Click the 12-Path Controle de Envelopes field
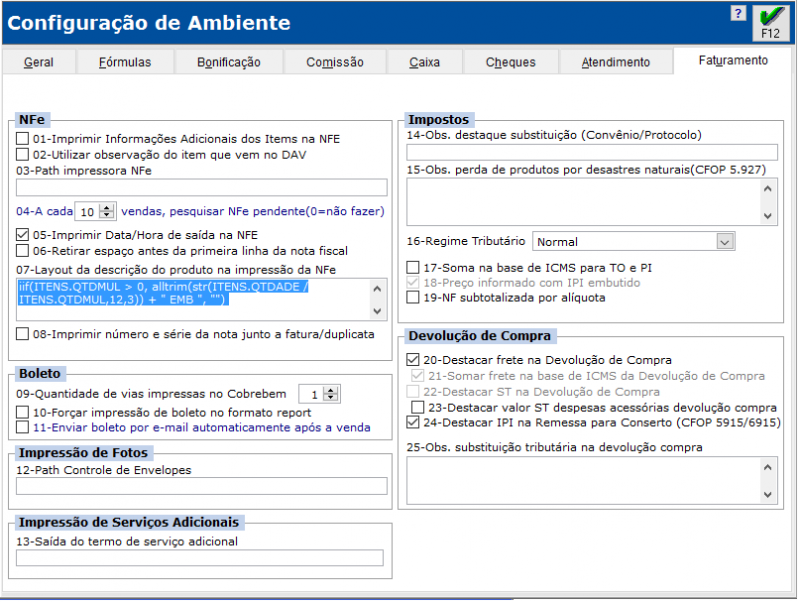Viewport: 800px width, 602px height. pos(202,486)
